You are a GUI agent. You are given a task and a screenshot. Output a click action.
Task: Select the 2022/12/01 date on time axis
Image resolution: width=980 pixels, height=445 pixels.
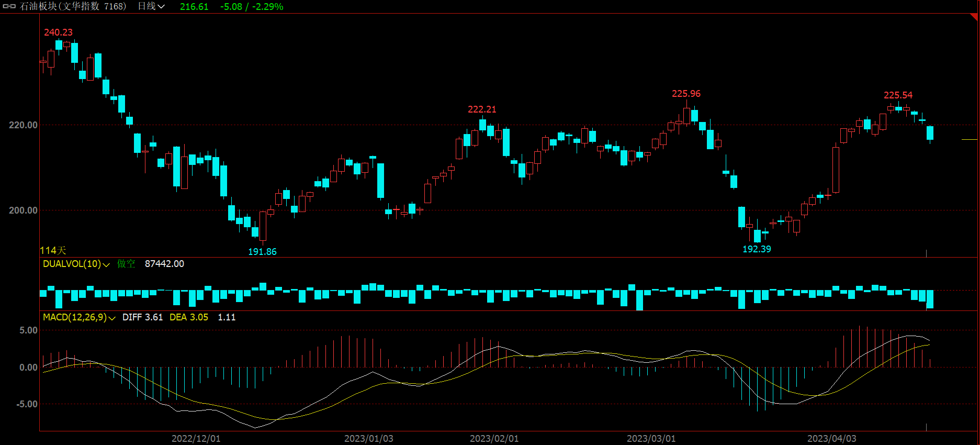tap(196, 439)
